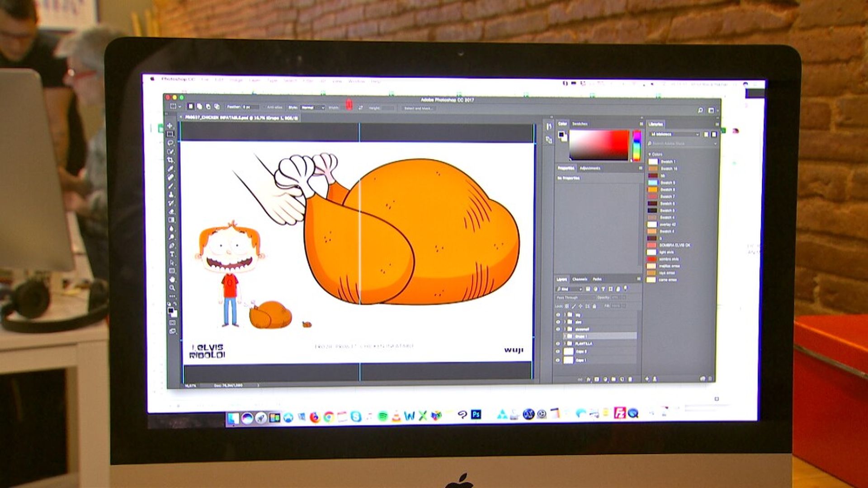Viewport: 868px width, 488px height.
Task: Toggle visibility of the big group
Action: (x=558, y=314)
